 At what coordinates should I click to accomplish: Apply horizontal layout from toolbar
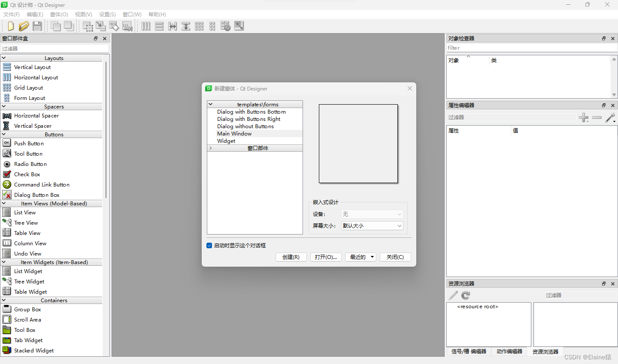tap(146, 26)
